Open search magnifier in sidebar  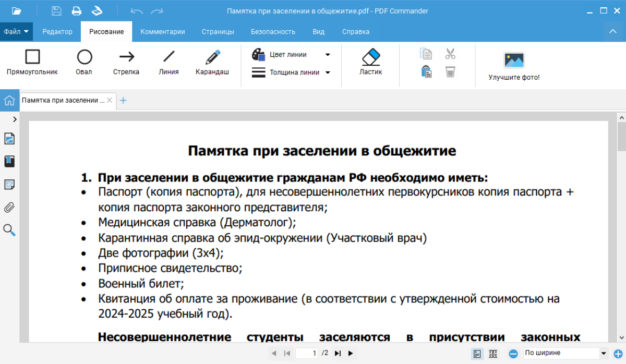[9, 230]
